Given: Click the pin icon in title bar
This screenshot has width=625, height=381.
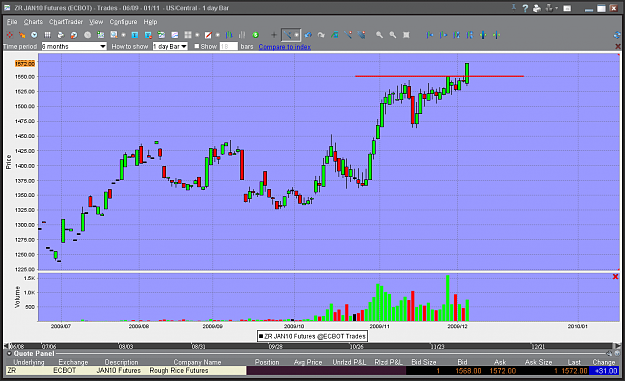Looking at the screenshot, I should (514, 8).
